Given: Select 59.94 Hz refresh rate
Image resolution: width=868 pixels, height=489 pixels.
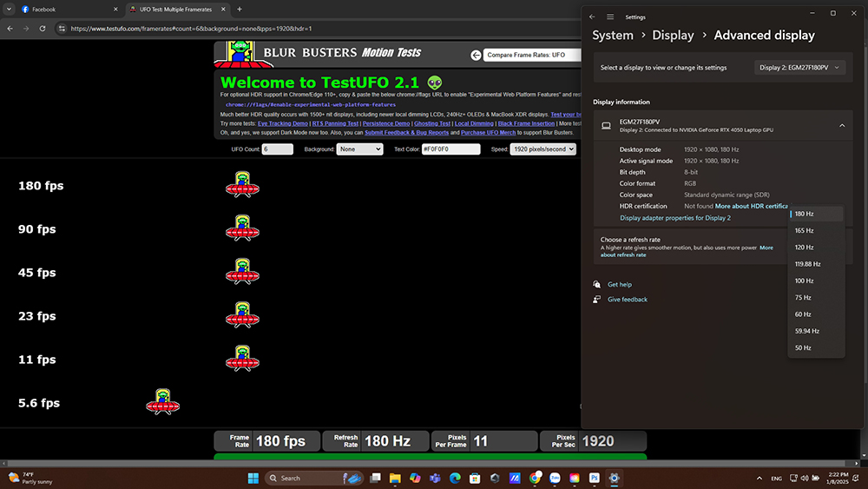Looking at the screenshot, I should [x=816, y=331].
